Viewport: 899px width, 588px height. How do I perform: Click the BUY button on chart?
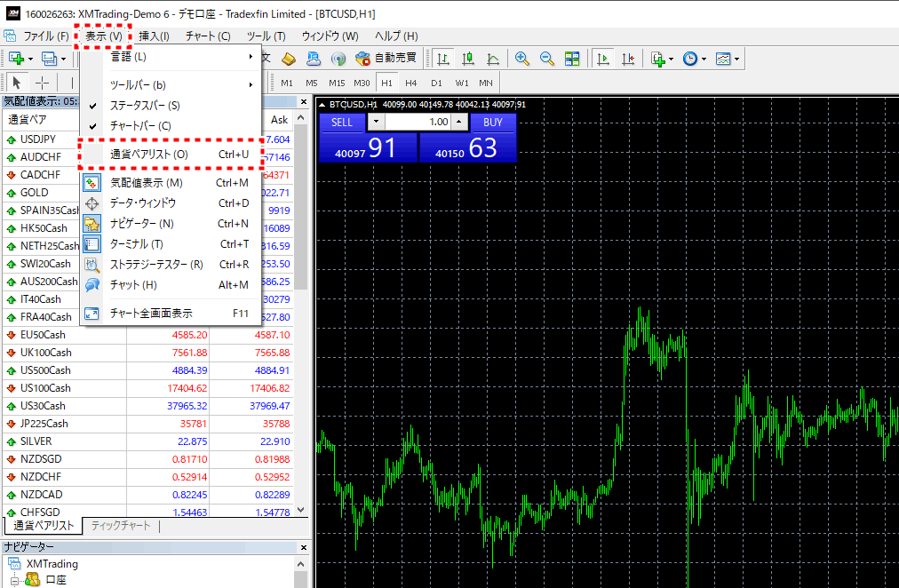coord(492,123)
